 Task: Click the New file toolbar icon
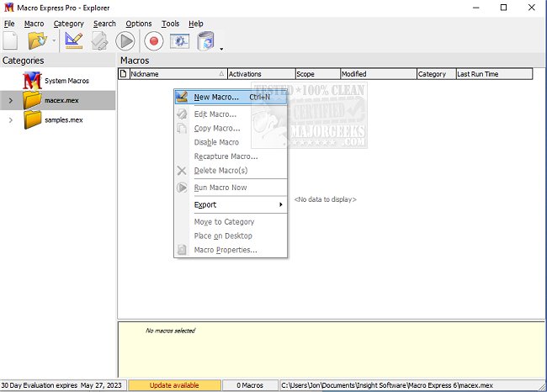pyautogui.click(x=10, y=40)
